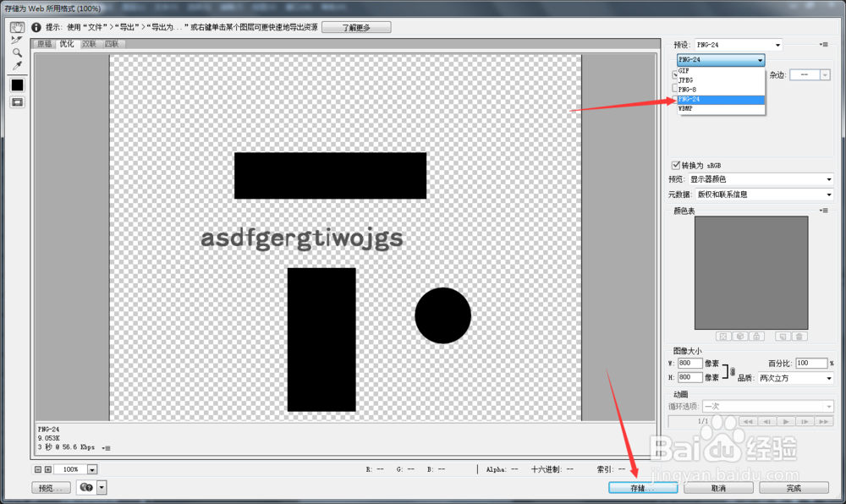Click the color table preview area
Image resolution: width=846 pixels, height=504 pixels.
coord(751,273)
